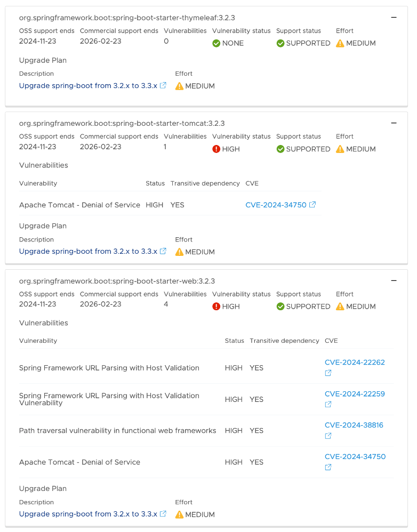Click red HIGH status icon in tomcat card
Image resolution: width=417 pixels, height=532 pixels.
click(x=216, y=149)
